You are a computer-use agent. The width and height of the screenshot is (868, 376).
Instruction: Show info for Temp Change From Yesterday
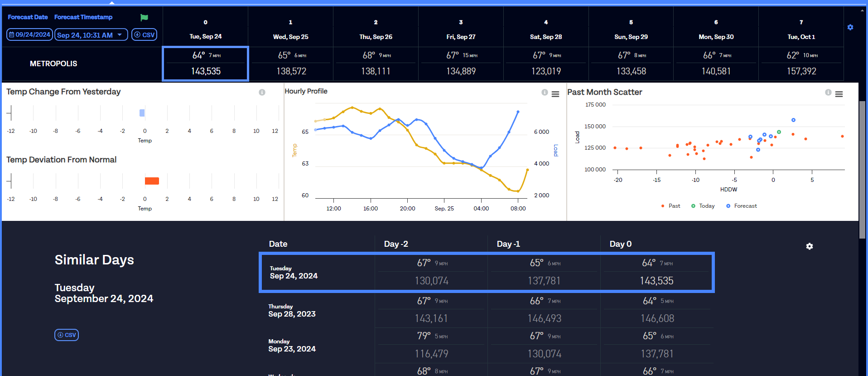coord(262,92)
